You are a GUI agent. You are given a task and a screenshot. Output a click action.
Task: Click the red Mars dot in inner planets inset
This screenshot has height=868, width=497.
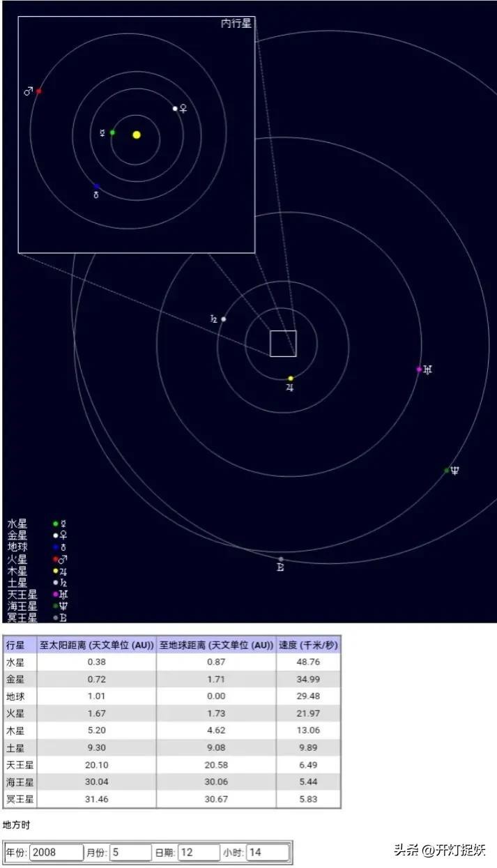click(x=39, y=91)
